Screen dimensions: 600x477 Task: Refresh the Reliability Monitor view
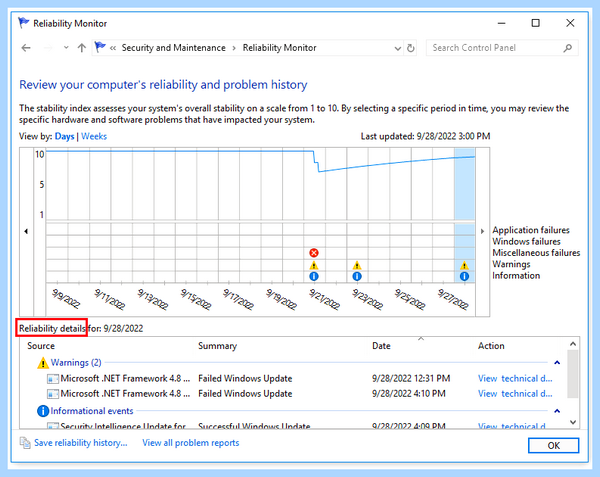coord(410,48)
